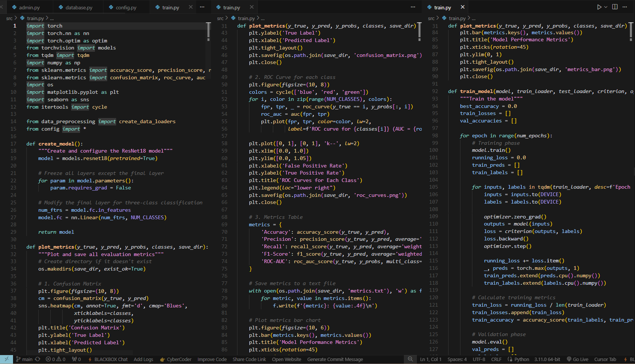Click line number 31 in first editor
This screenshot has height=364, width=635.
(13, 247)
